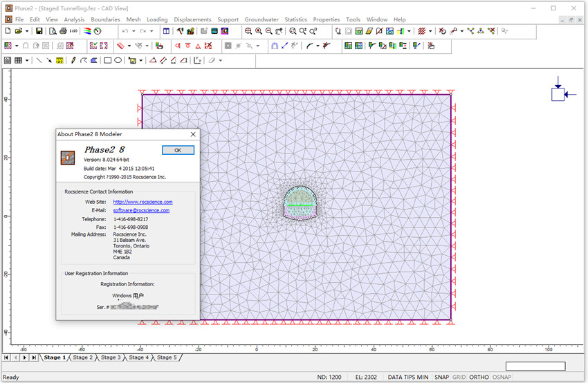Open Print Preview from the toolbar
The height and width of the screenshot is (383, 588).
point(53,31)
